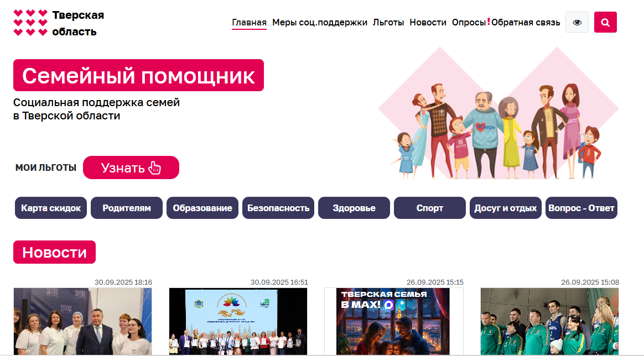This screenshot has width=644, height=356.
Task: Open the Карта скидок category
Action: 51,208
